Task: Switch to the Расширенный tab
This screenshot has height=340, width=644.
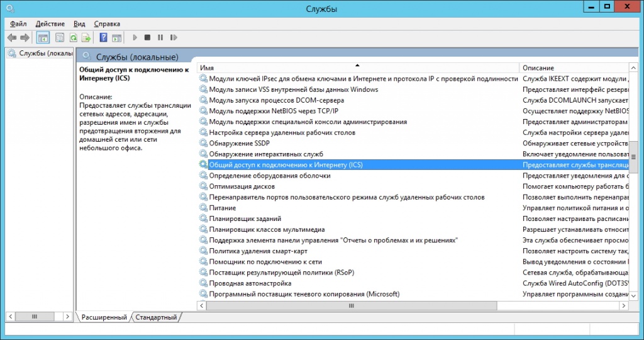Action: (x=104, y=317)
